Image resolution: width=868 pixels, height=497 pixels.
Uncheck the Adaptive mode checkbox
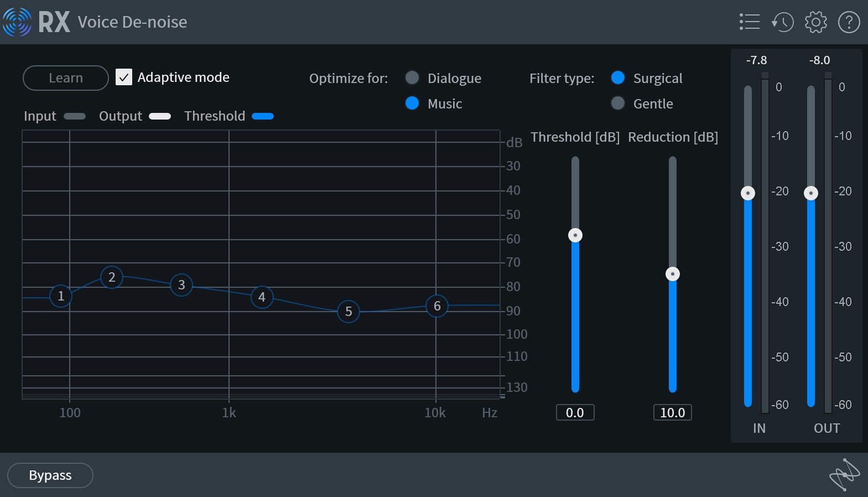pos(124,77)
